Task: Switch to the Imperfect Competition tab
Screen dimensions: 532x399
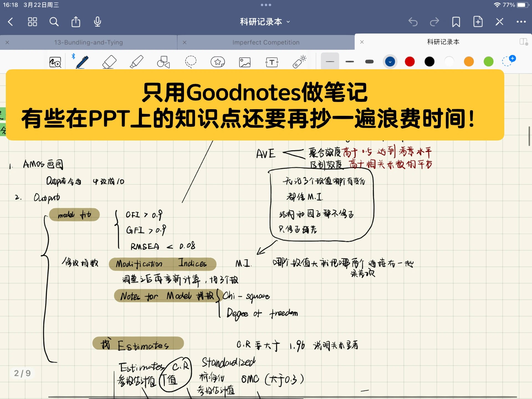Action: pyautogui.click(x=265, y=42)
